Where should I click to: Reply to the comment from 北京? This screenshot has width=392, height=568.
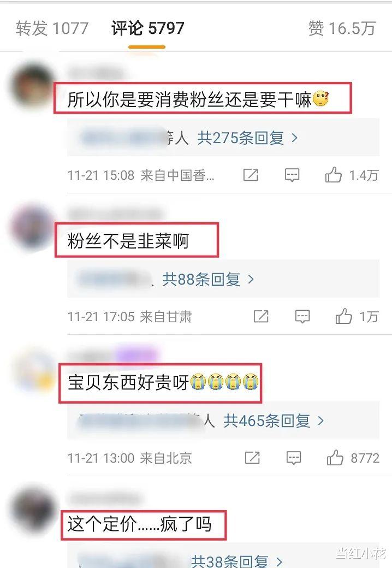pos(294,458)
